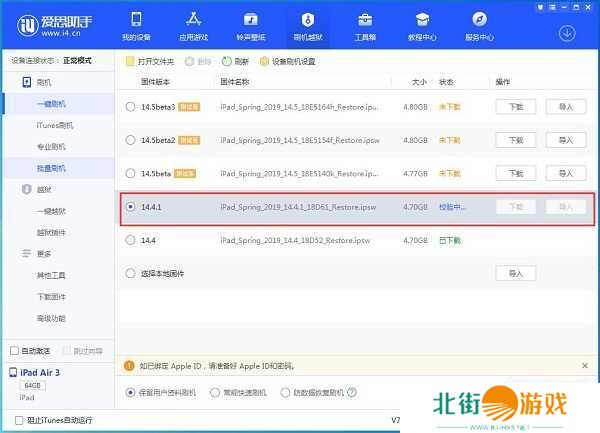Check the 自动激活 checkbox

pyautogui.click(x=13, y=351)
